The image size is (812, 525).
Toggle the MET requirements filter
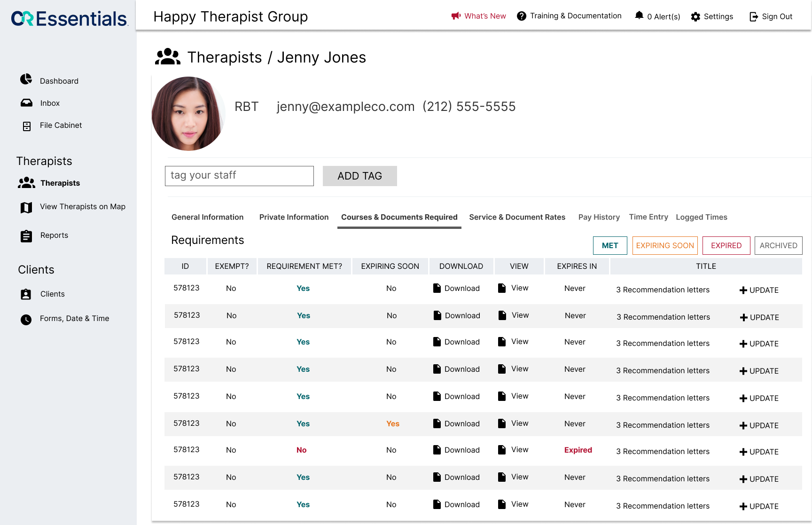[x=609, y=245]
